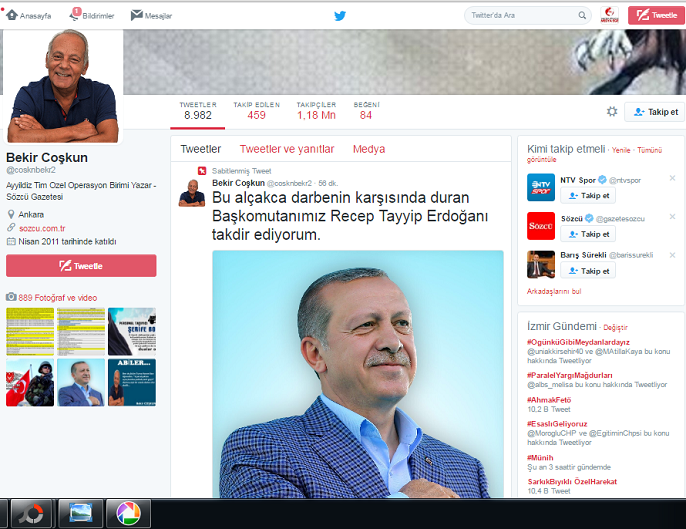Follow Bekir Coşkun with Takip et
This screenshot has height=529, width=686.
[655, 112]
